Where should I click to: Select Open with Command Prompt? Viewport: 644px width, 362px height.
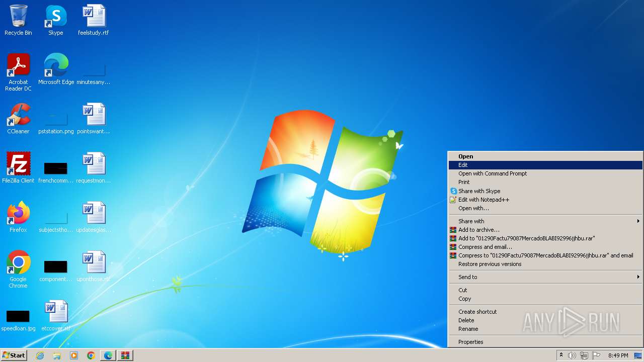tap(545, 173)
